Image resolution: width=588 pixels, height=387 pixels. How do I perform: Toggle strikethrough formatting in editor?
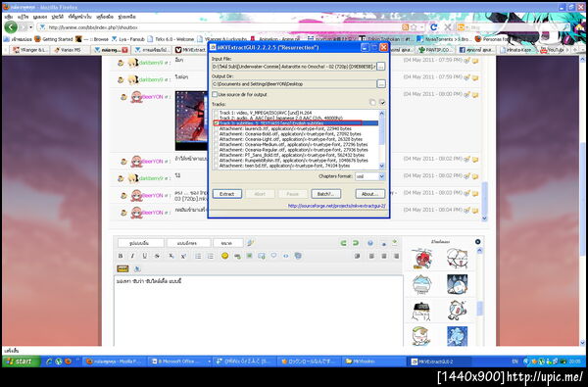[157, 256]
